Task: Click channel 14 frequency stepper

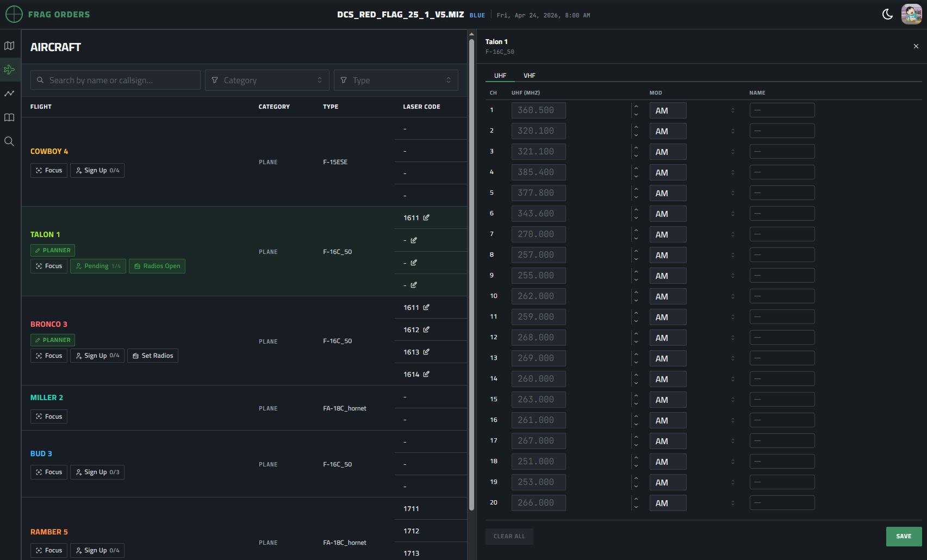Action: (636, 379)
